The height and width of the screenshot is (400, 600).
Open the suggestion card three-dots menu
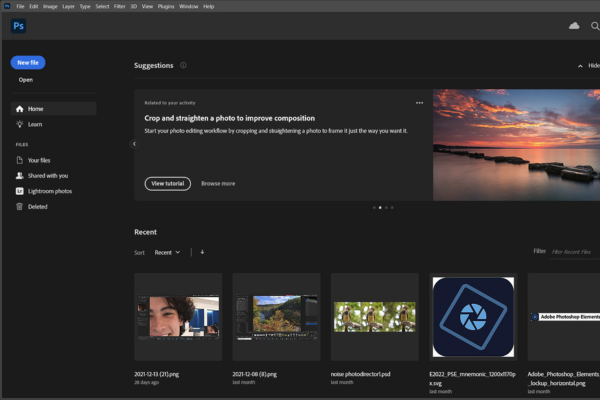click(x=419, y=103)
